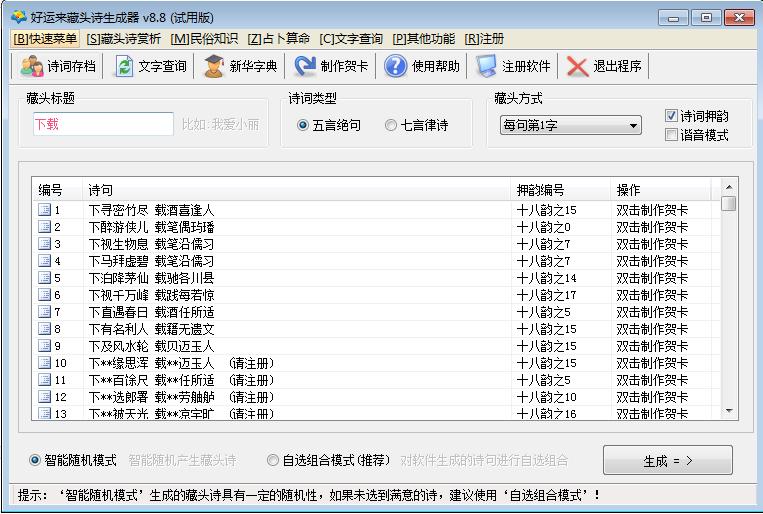Click the 制作贺卡 toolbar icon

[x=305, y=67]
